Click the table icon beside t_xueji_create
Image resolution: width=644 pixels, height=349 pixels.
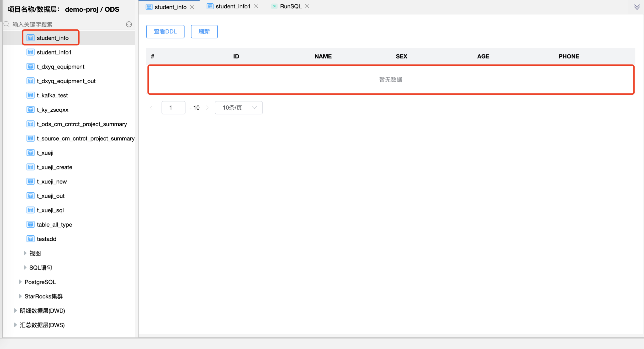[x=30, y=167]
